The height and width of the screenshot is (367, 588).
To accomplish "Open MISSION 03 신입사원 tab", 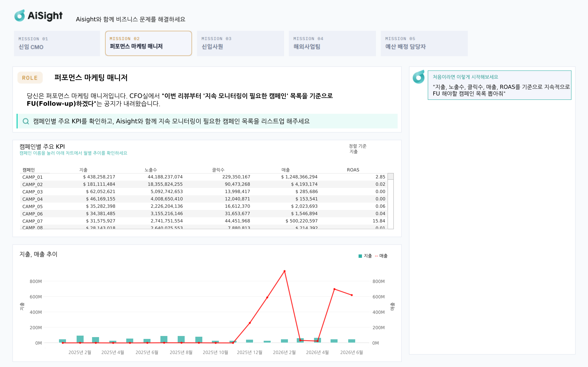I will point(240,43).
